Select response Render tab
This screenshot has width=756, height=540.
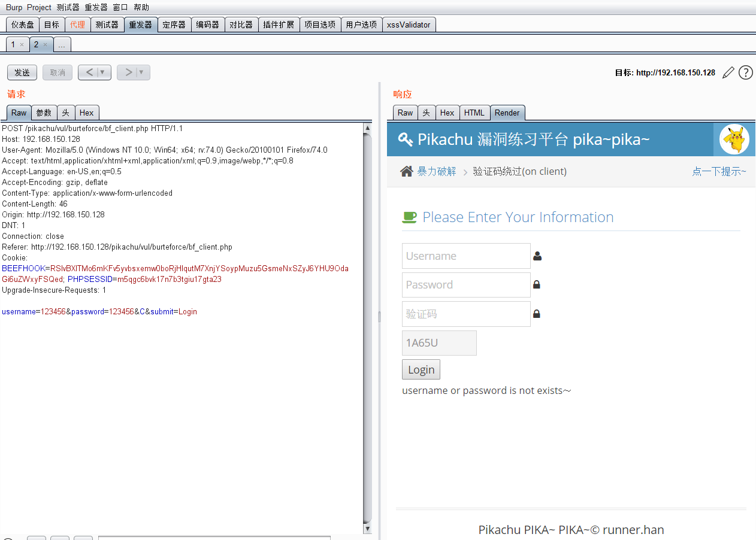pos(507,113)
